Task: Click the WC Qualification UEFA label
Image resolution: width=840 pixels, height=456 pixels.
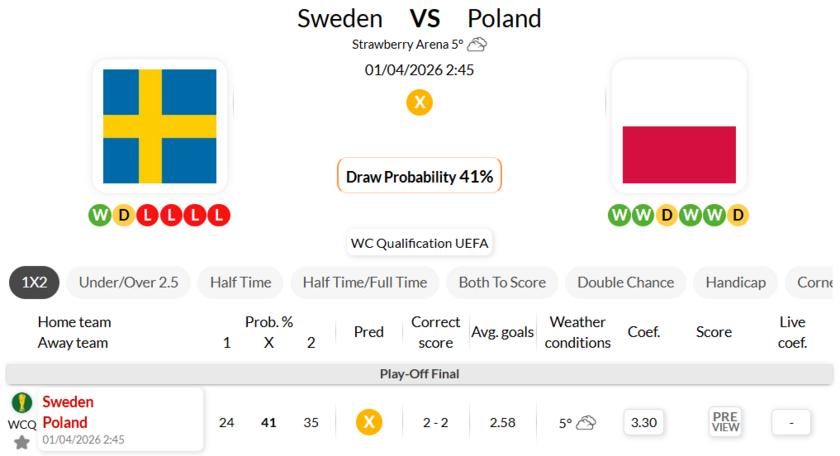Action: point(420,243)
